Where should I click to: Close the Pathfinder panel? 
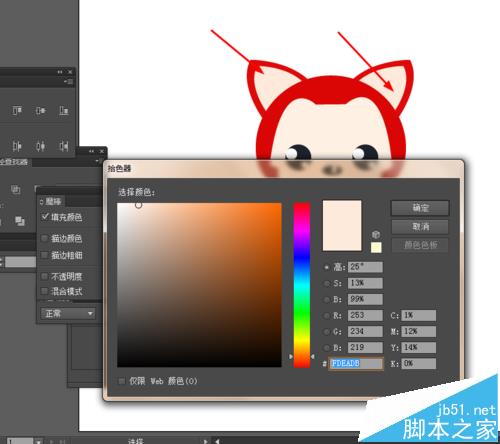102,151
